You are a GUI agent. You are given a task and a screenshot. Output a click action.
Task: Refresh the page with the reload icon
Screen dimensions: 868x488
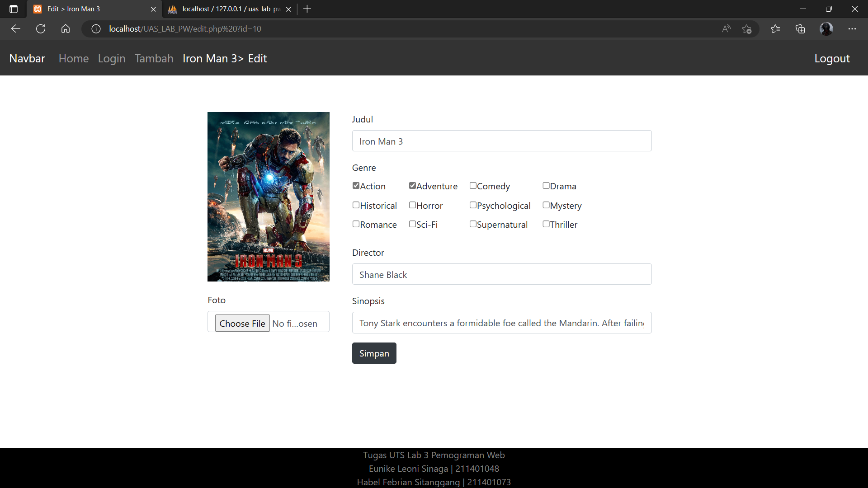pos(41,29)
